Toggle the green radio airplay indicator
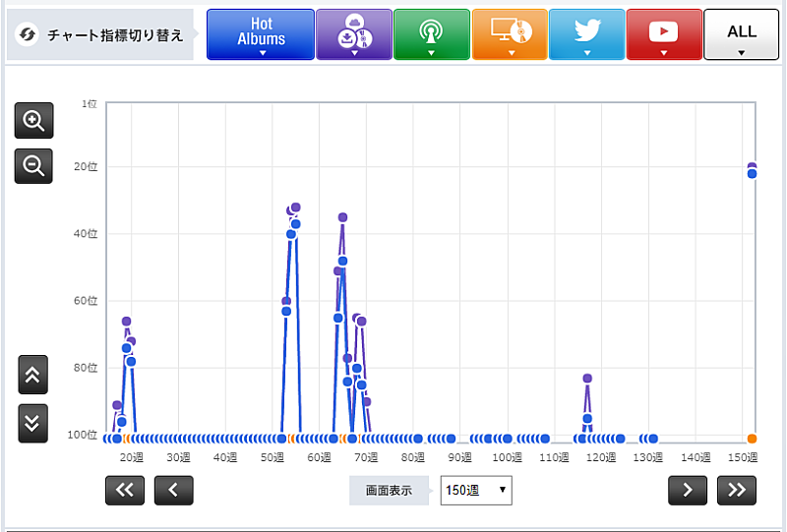 click(431, 34)
